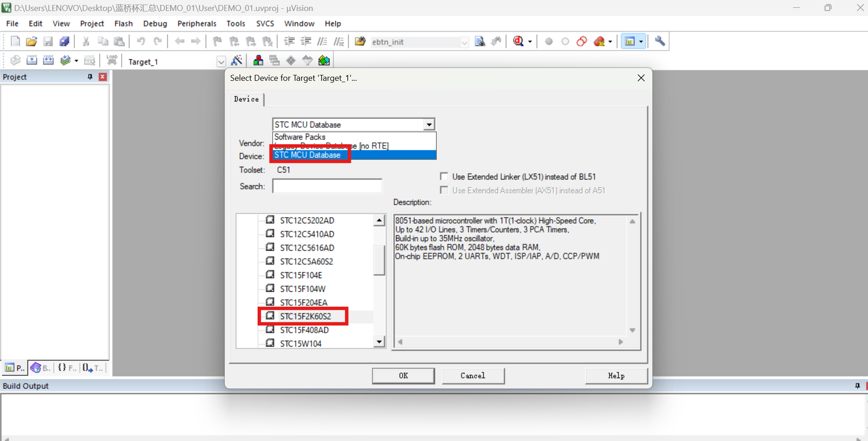
Task: Click the Help button in dialog
Action: coord(616,376)
